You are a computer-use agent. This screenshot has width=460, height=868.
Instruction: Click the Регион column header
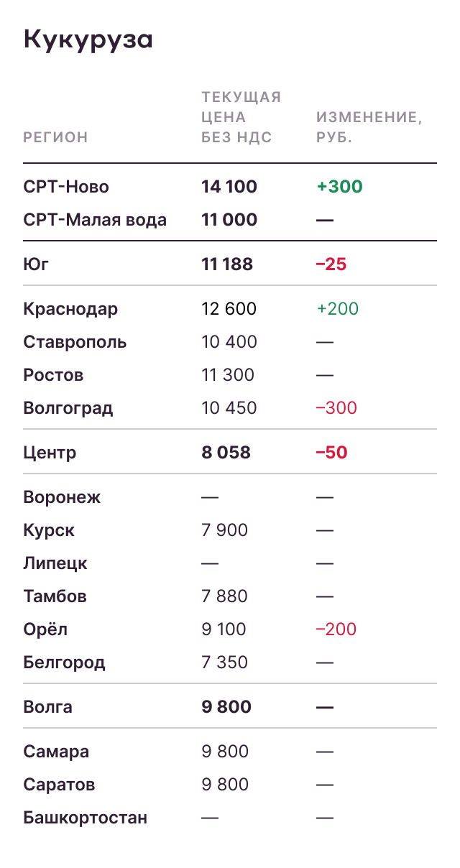55,137
